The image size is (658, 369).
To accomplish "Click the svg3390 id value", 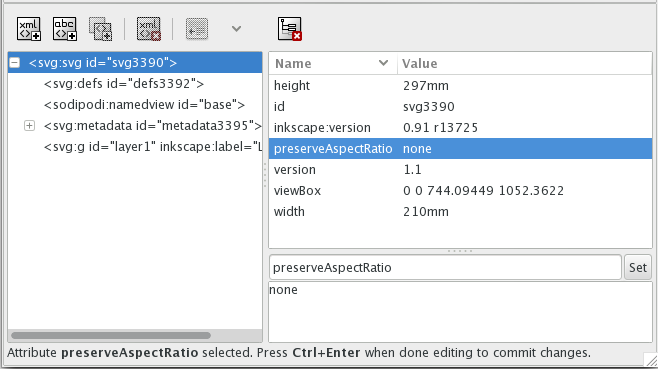I will coord(428,107).
